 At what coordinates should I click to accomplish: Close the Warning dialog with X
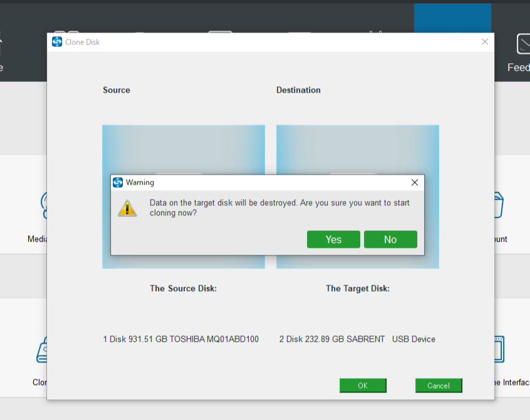click(x=414, y=183)
